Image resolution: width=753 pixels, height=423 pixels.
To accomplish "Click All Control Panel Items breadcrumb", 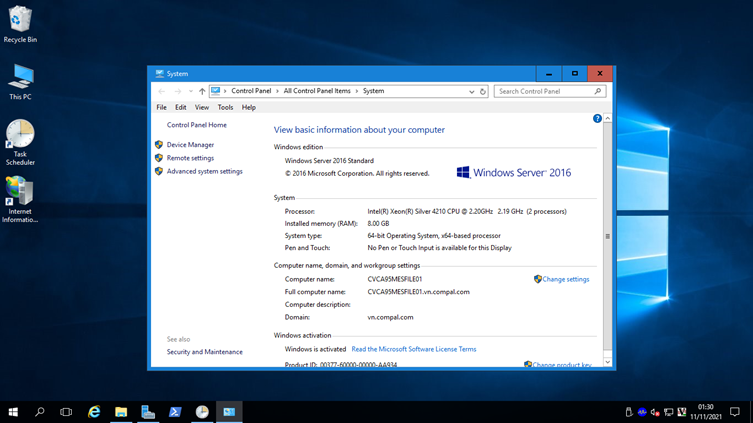I will (x=317, y=91).
